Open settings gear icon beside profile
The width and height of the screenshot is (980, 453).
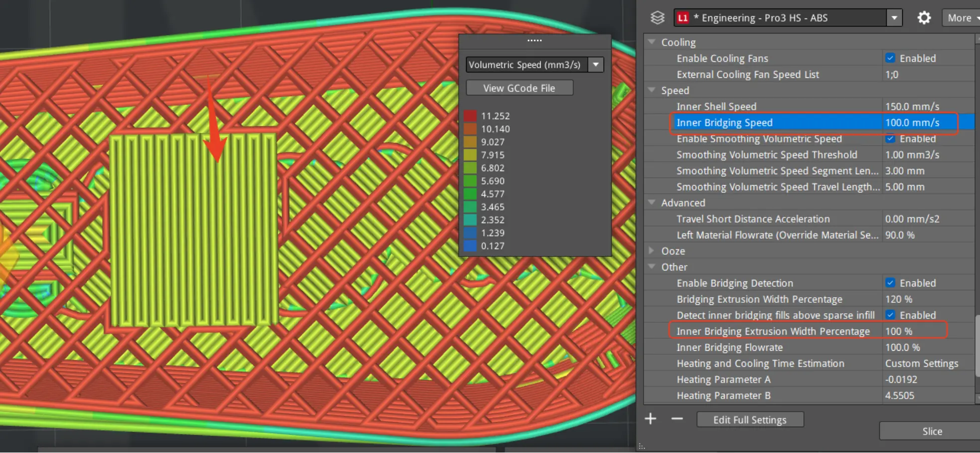pyautogui.click(x=924, y=18)
